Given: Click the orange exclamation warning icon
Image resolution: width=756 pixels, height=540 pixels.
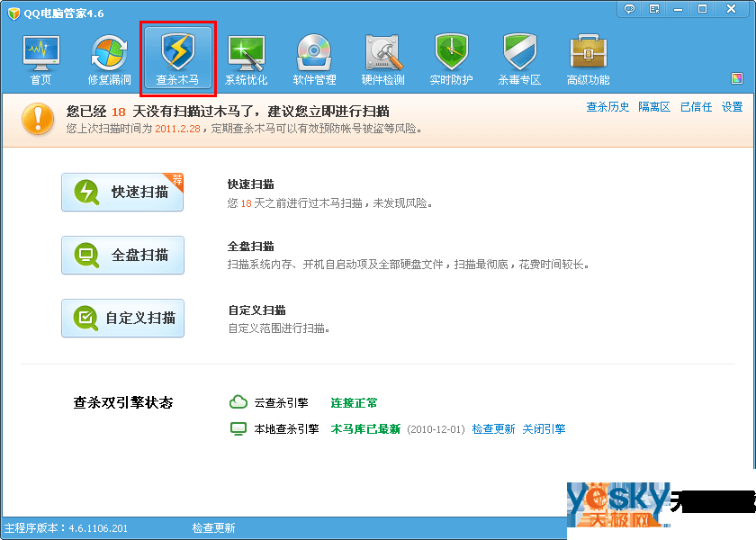Looking at the screenshot, I should coord(38,119).
